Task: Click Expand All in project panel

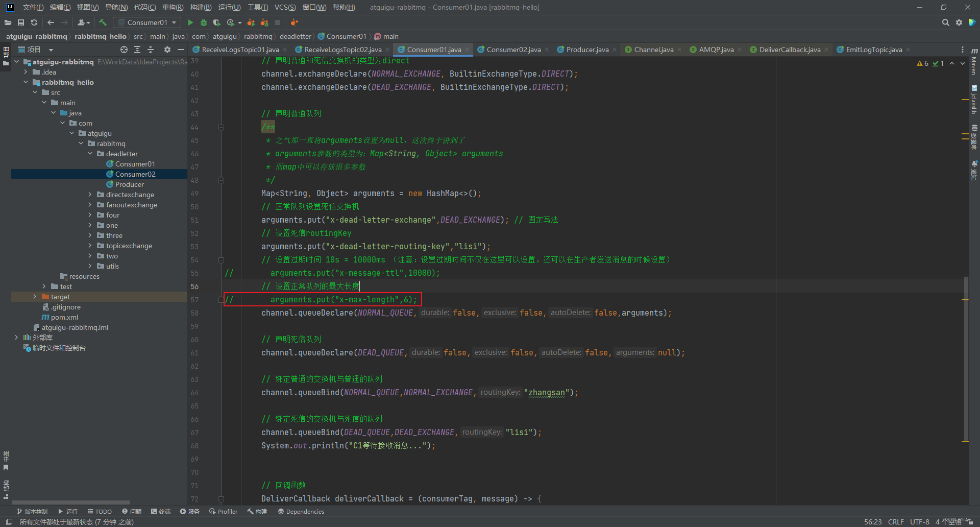Action: 137,50
